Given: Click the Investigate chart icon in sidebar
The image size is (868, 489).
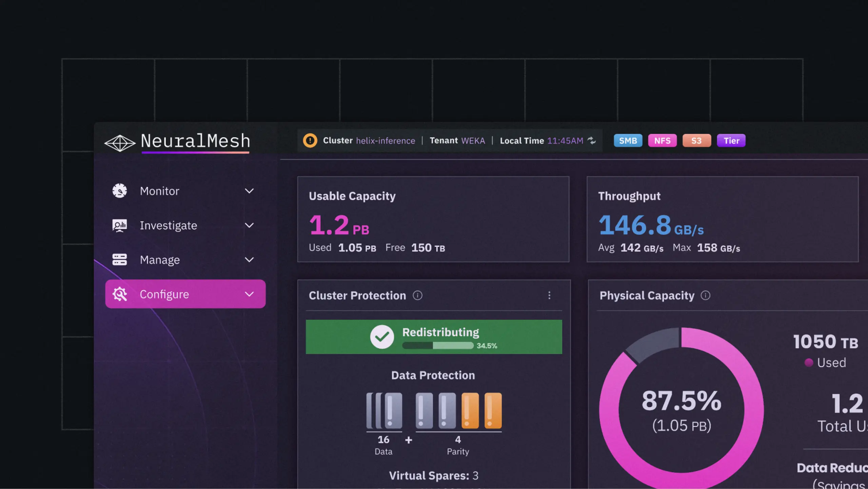Looking at the screenshot, I should tap(120, 225).
